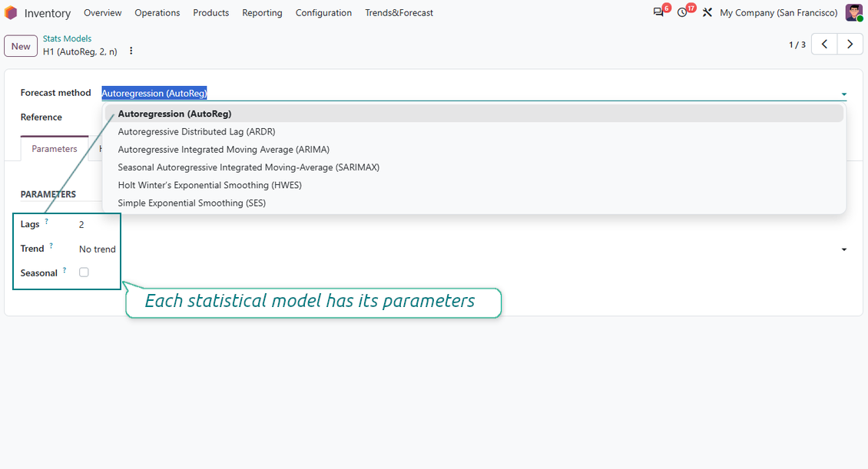Open the Configuration menu
The height and width of the screenshot is (469, 868).
pyautogui.click(x=323, y=13)
